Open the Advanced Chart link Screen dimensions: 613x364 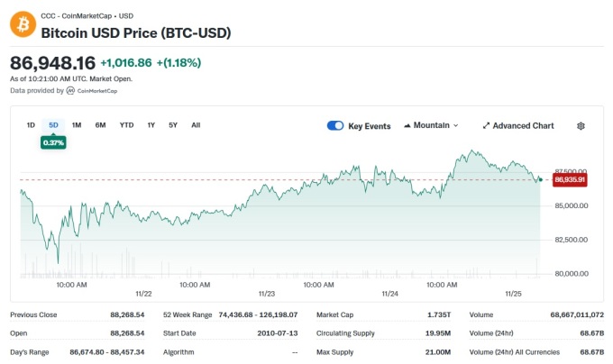(523, 125)
